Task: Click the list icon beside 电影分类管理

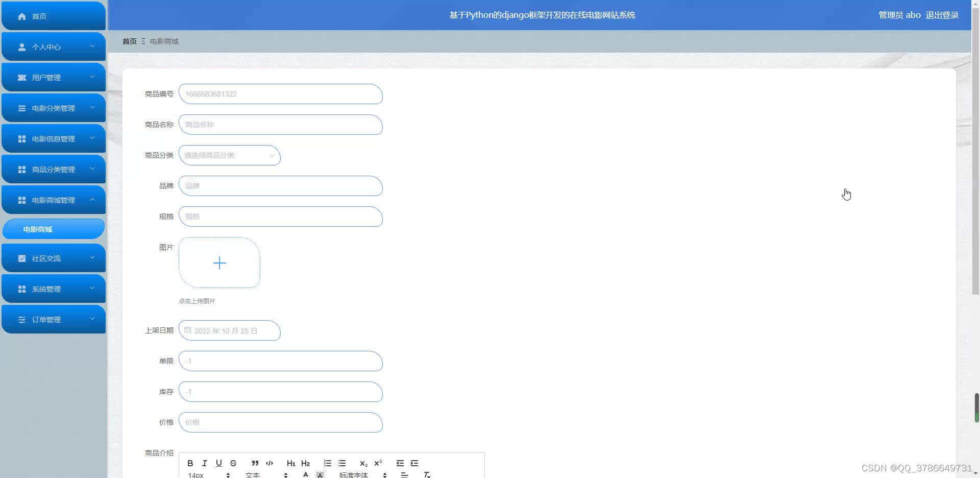Action: point(22,108)
